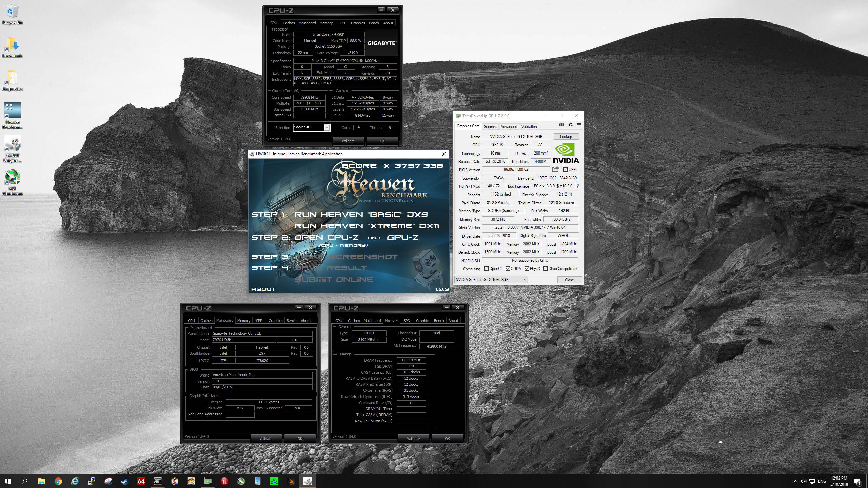Open Windows Start menu
The image size is (868, 488).
tap(8, 481)
